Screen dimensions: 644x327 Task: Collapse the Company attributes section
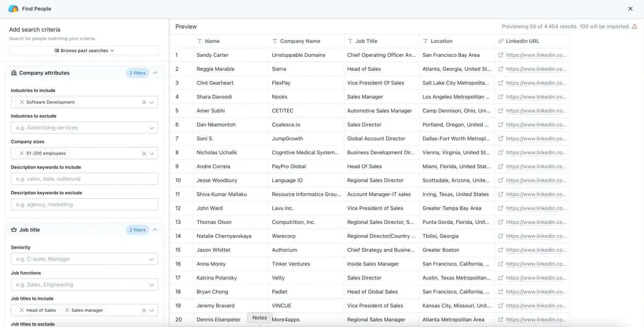tap(155, 73)
